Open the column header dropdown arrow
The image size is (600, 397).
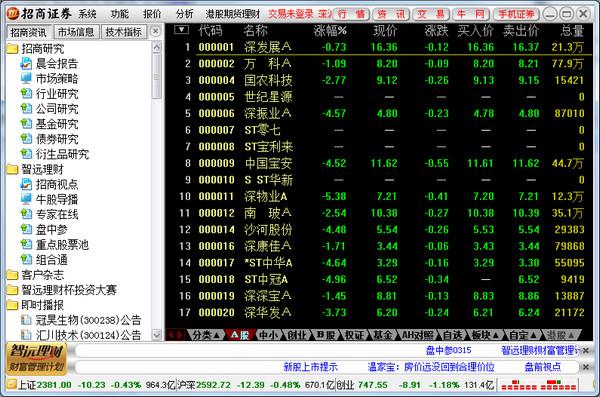pyautogui.click(x=181, y=29)
